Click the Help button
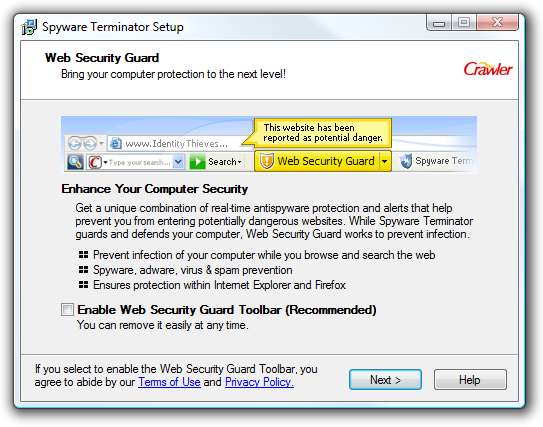 (x=470, y=380)
